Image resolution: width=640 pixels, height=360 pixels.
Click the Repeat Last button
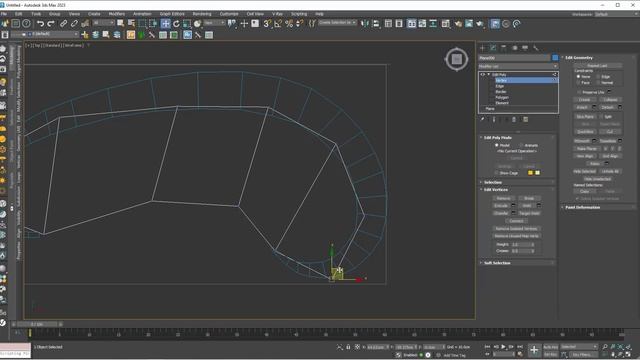click(598, 66)
